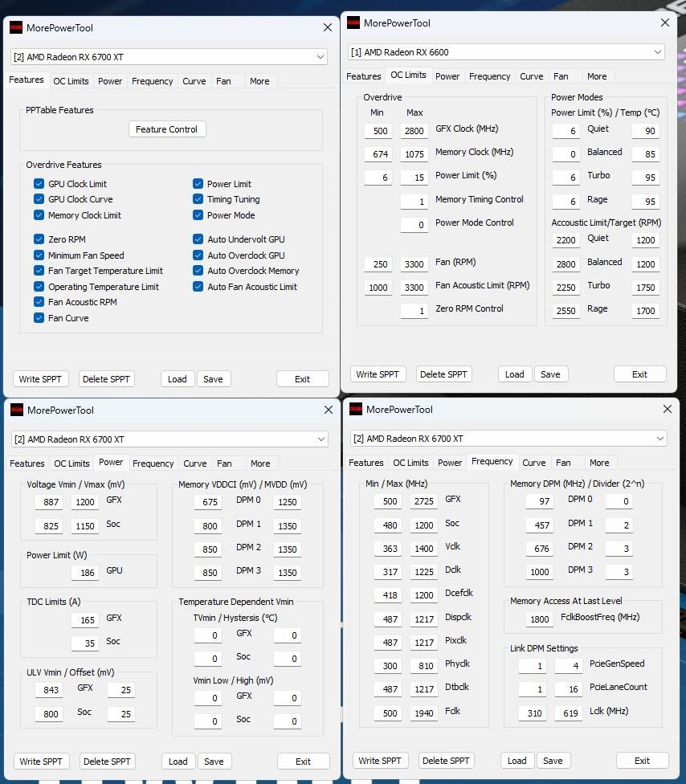Screen dimensions: 686x784
Task: Click Exit in the RX 6600 window
Action: (639, 374)
